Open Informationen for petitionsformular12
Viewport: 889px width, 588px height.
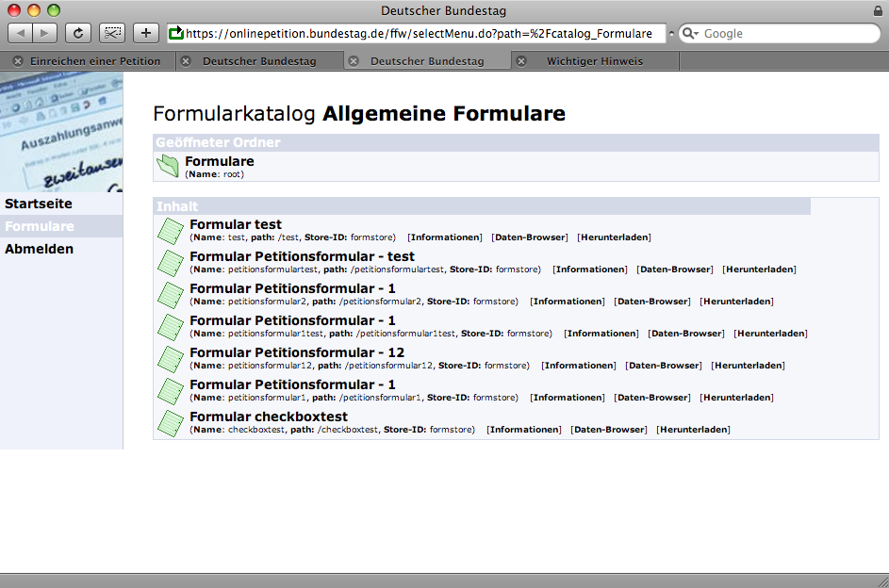579,366
